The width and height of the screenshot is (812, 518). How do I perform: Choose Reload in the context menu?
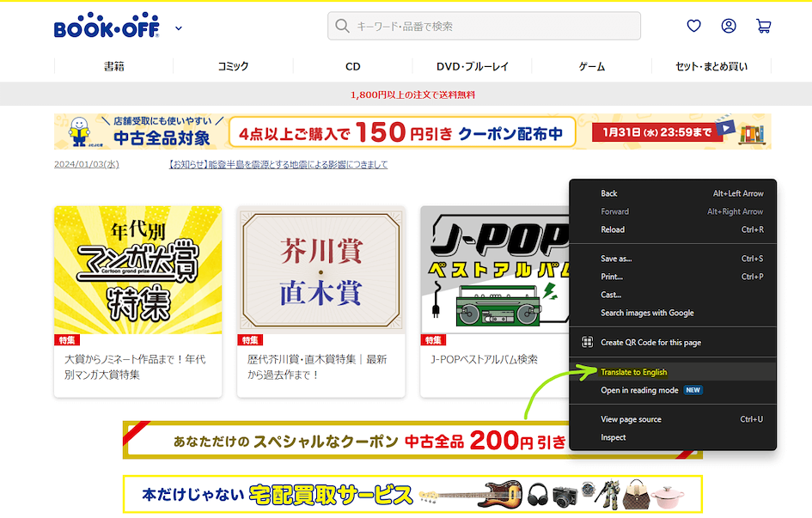tap(673, 229)
